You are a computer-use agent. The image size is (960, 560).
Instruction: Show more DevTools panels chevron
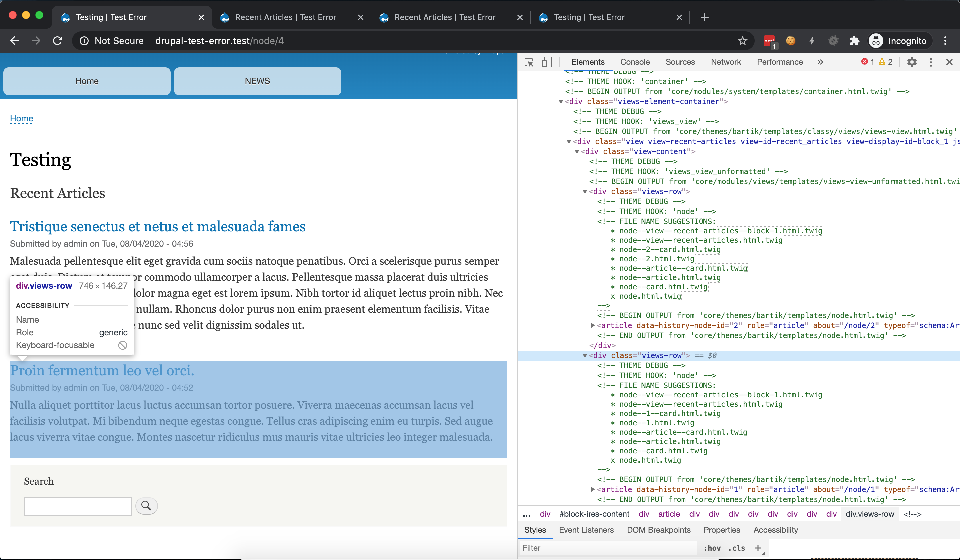click(820, 62)
